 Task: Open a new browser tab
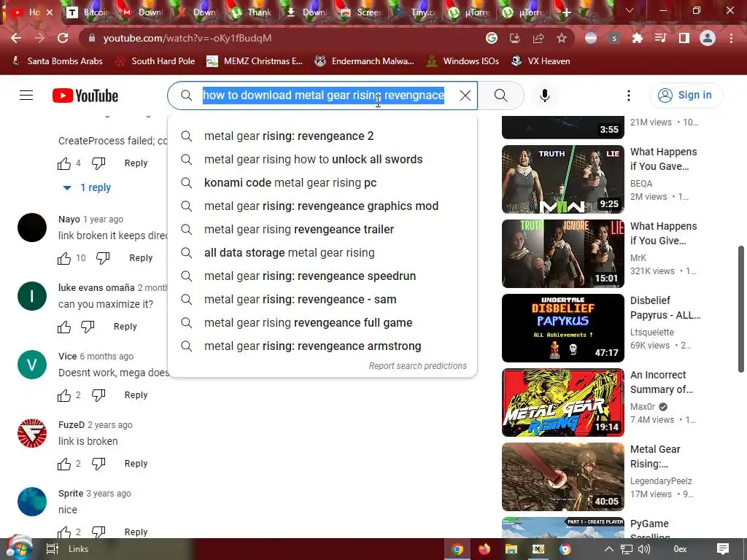(566, 12)
